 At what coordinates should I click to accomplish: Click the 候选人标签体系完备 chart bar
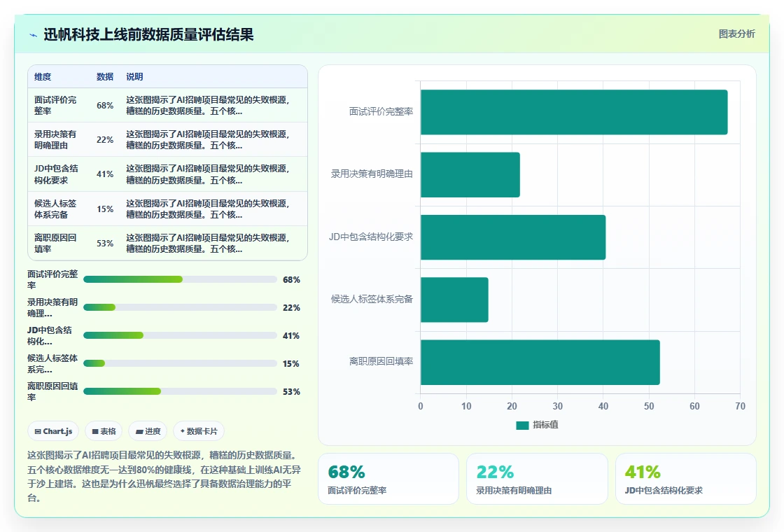(x=454, y=300)
